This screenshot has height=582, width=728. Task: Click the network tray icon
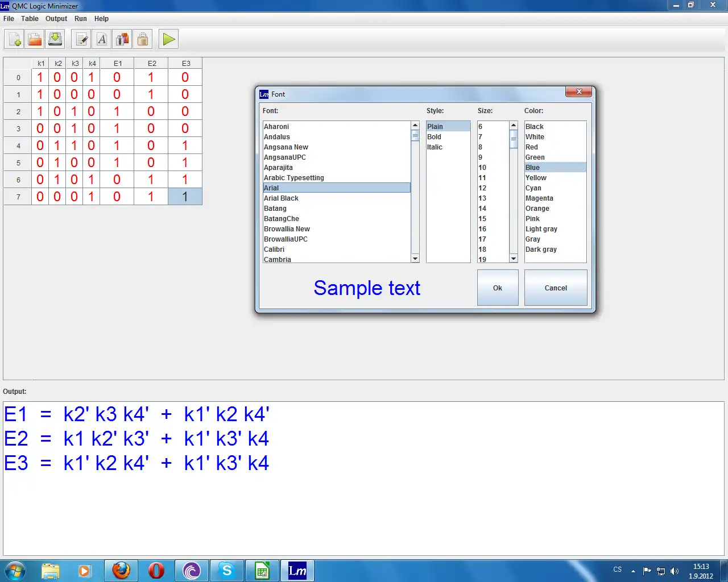(x=661, y=571)
